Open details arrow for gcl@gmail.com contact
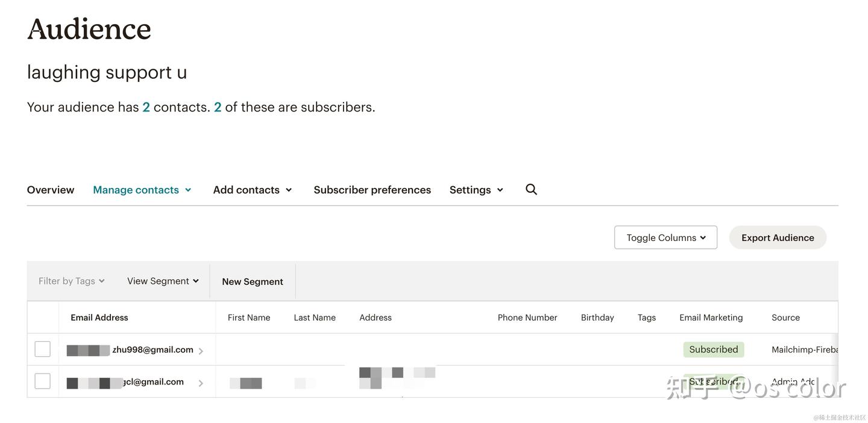 [201, 383]
